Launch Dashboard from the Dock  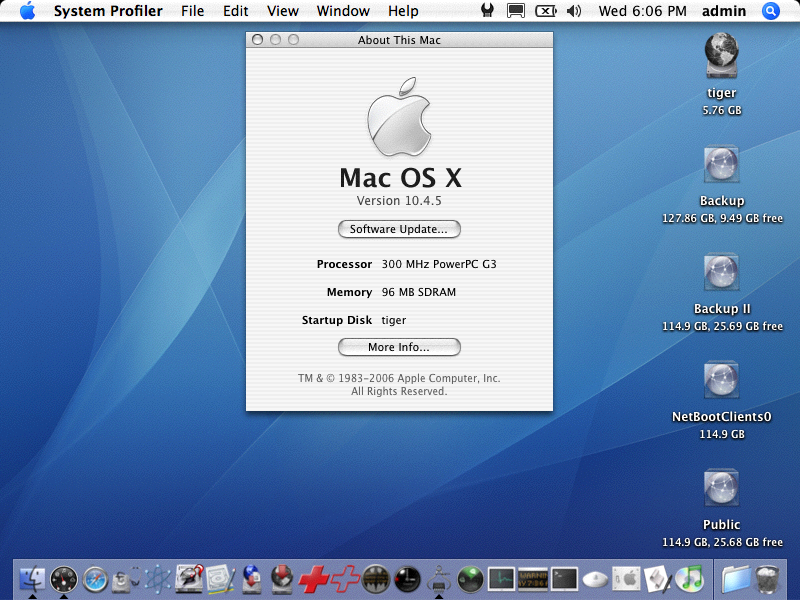(64, 580)
